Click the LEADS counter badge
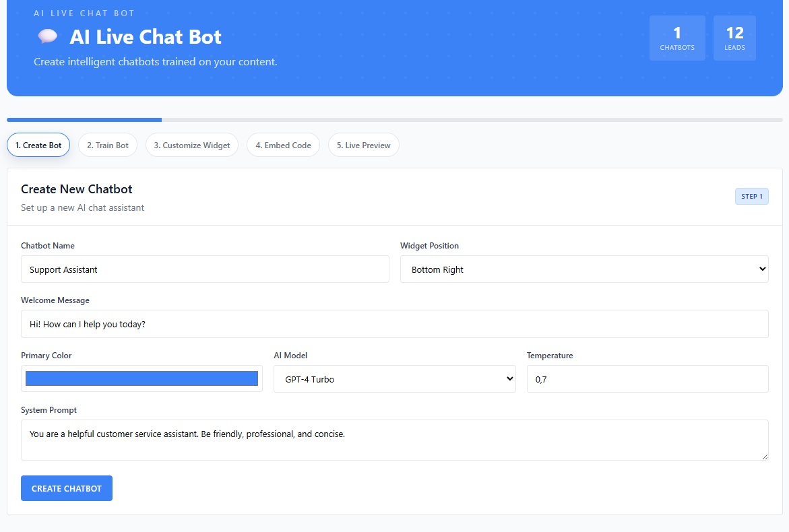The width and height of the screenshot is (789, 532). [x=734, y=38]
